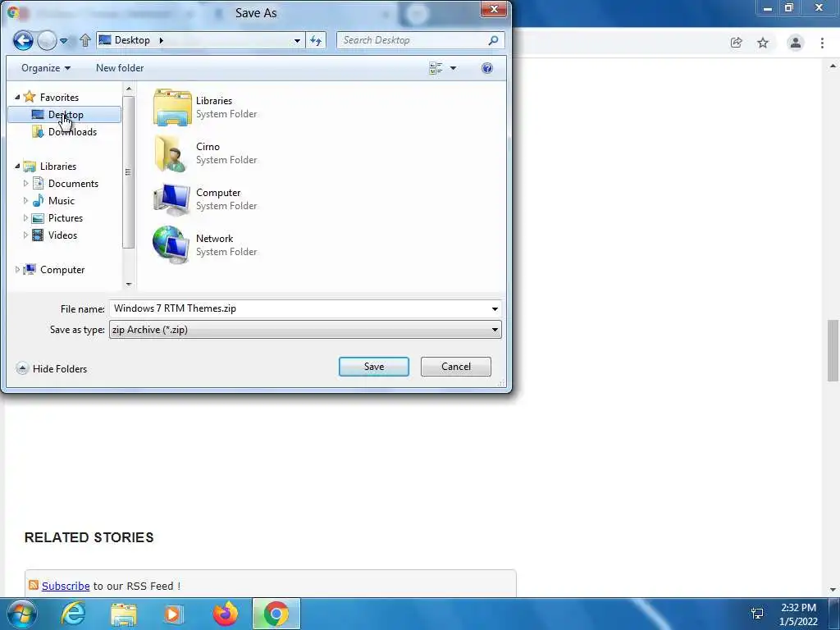Expand the Pictures library node

(25, 218)
